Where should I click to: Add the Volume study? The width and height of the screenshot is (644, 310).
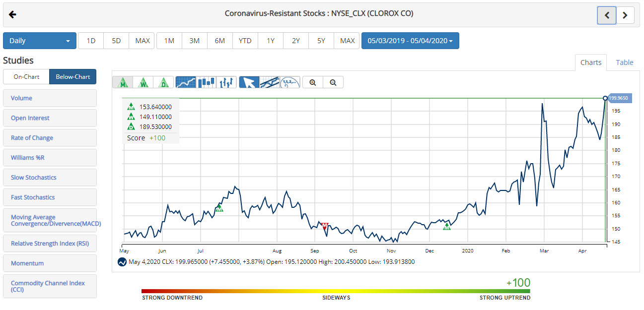point(50,98)
